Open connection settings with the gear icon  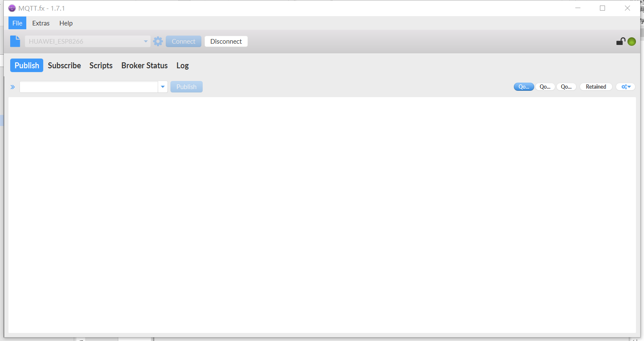coord(158,41)
